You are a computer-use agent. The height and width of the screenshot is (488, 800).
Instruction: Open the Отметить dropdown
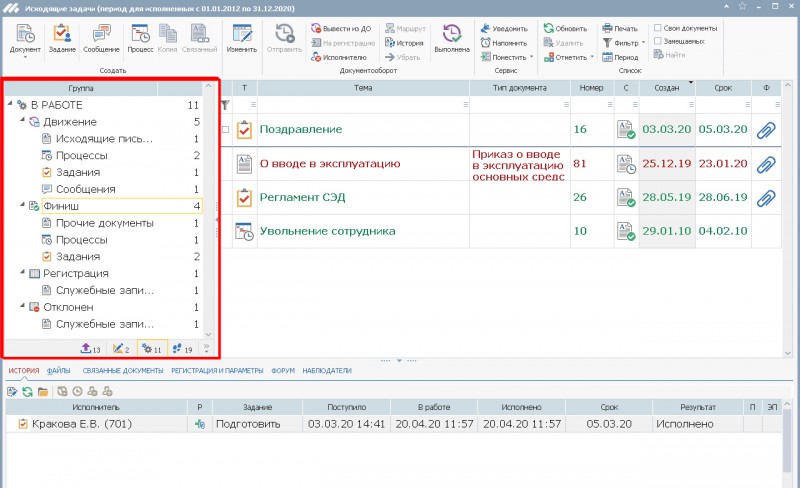coord(592,57)
